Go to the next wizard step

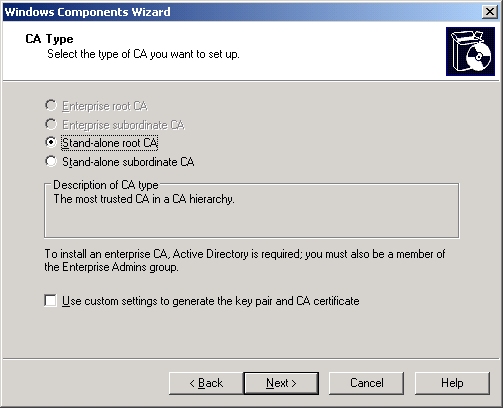pyautogui.click(x=281, y=383)
